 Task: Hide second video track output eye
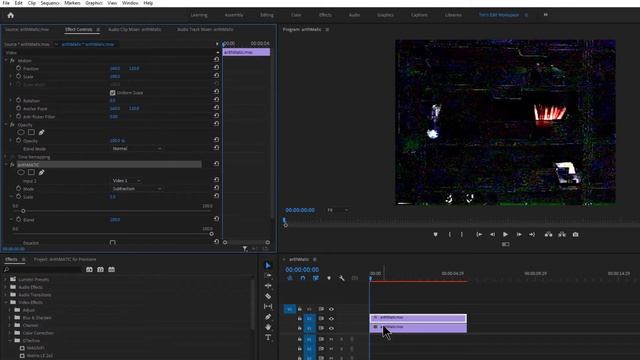331,319
